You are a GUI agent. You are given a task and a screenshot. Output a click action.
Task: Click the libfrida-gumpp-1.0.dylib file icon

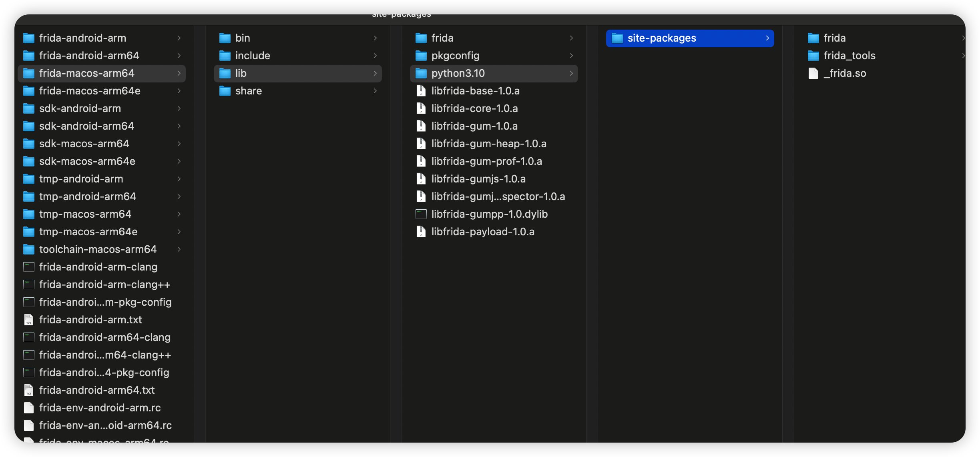click(x=421, y=214)
